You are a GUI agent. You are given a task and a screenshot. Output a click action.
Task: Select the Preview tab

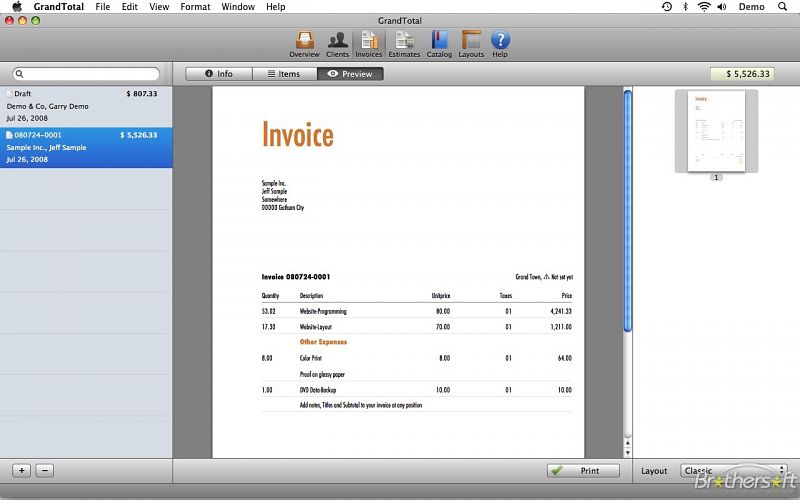point(350,74)
